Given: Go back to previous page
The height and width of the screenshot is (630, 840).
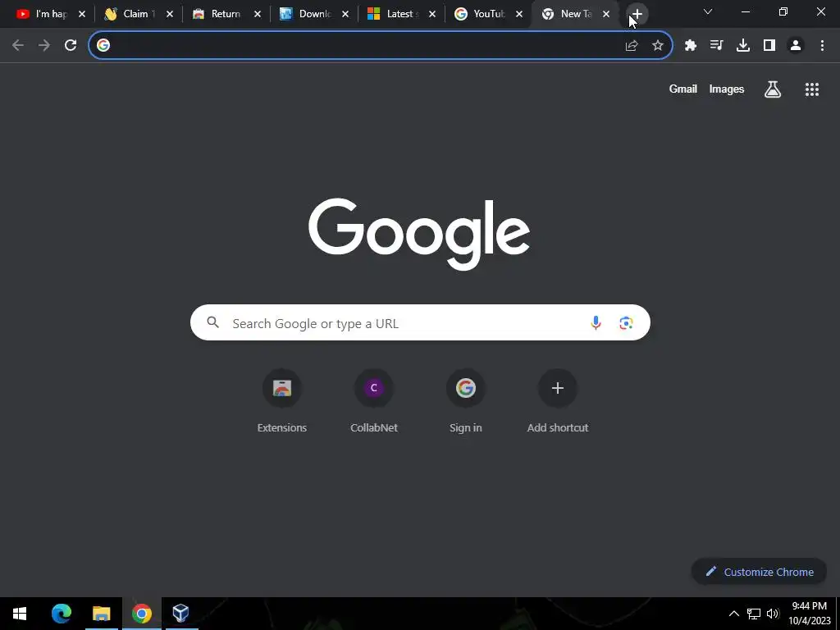Looking at the screenshot, I should (18, 46).
